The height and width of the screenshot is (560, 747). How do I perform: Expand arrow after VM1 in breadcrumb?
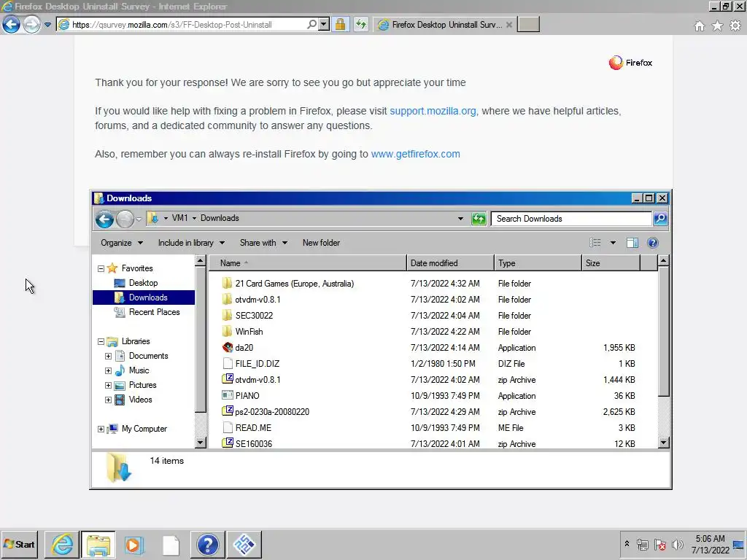tap(194, 218)
